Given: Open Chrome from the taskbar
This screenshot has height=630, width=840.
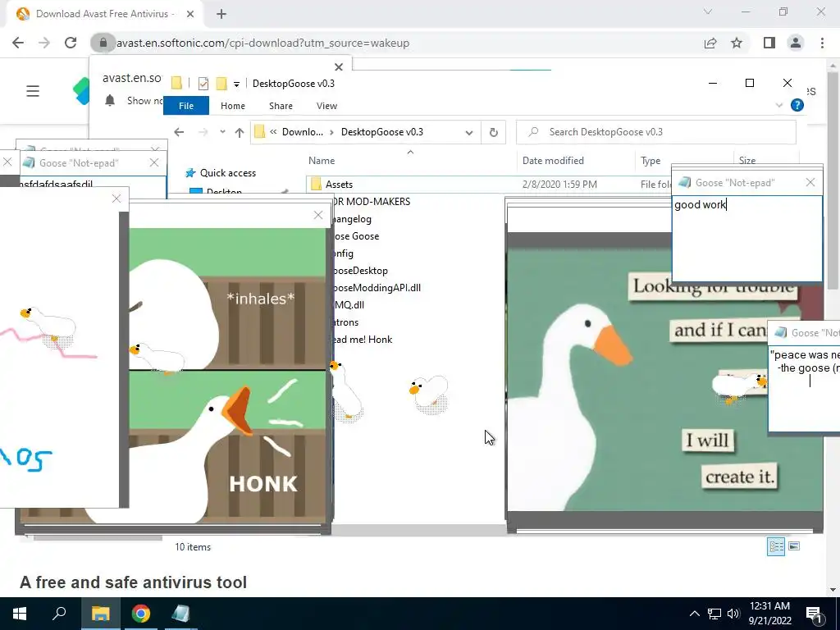Looking at the screenshot, I should point(141,614).
